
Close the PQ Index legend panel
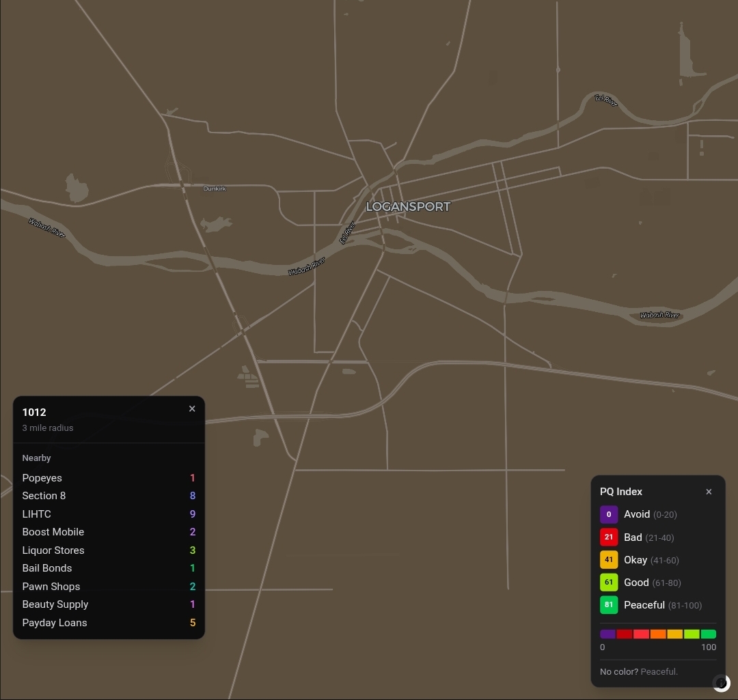[709, 492]
